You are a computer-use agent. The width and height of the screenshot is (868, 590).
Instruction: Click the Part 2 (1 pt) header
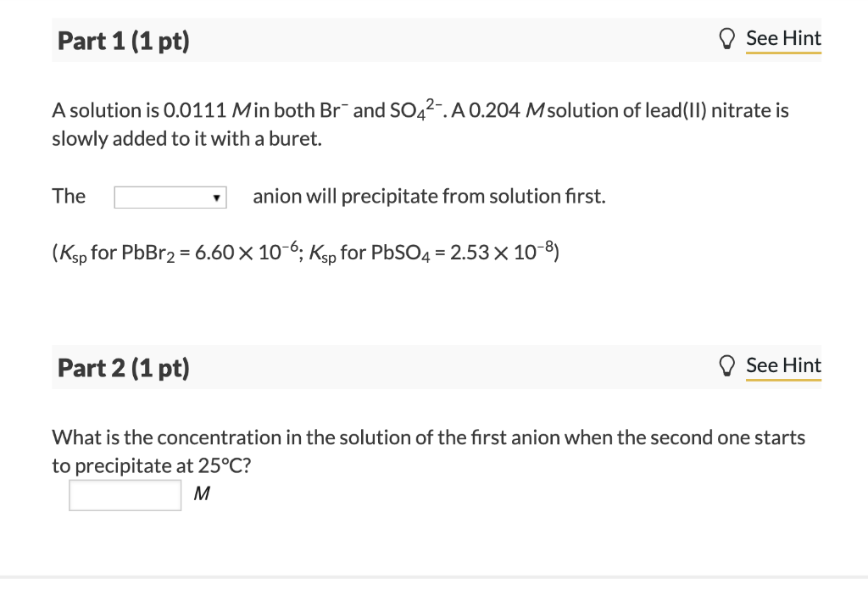(122, 368)
